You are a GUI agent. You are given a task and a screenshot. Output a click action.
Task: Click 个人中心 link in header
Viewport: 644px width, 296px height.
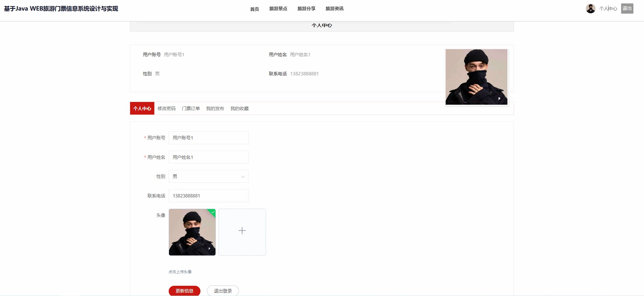pyautogui.click(x=608, y=9)
